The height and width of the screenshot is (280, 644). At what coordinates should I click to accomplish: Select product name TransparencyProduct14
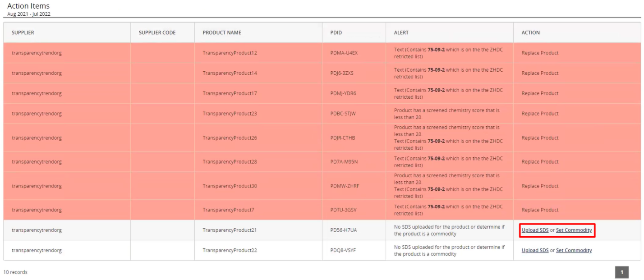tap(230, 73)
